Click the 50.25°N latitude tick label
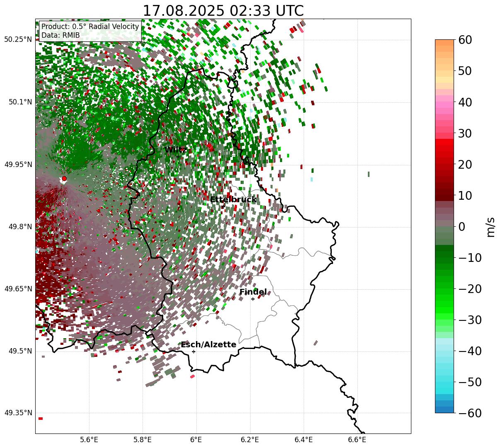Image resolution: width=500 pixels, height=448 pixels. click(18, 40)
